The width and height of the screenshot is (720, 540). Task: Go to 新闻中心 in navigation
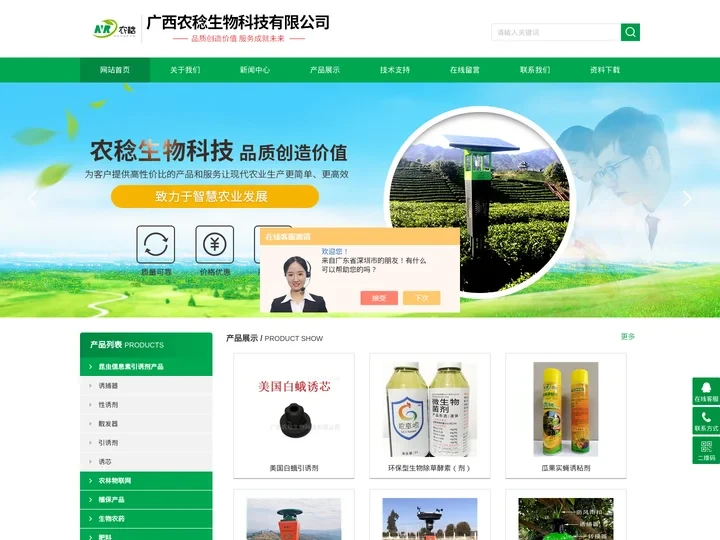255,70
